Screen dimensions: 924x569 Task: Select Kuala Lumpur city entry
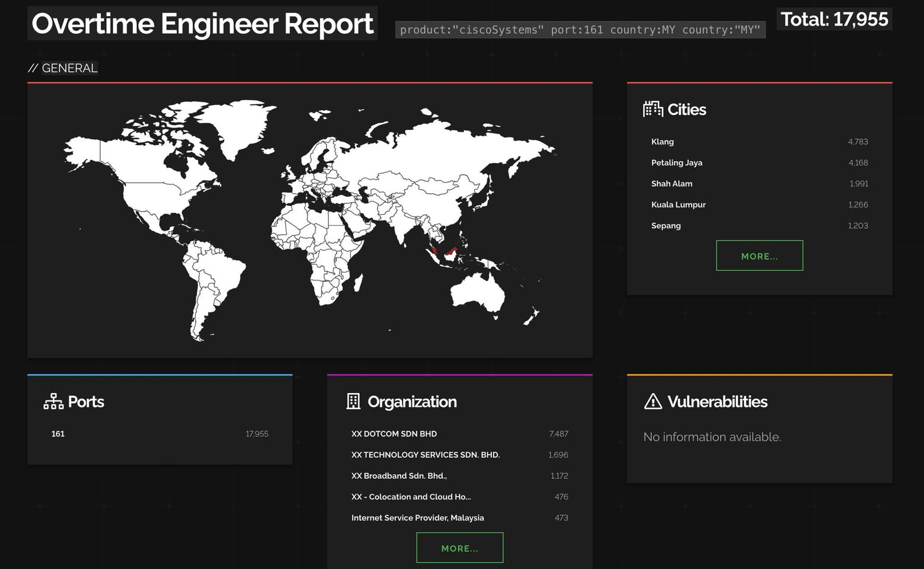(x=678, y=204)
